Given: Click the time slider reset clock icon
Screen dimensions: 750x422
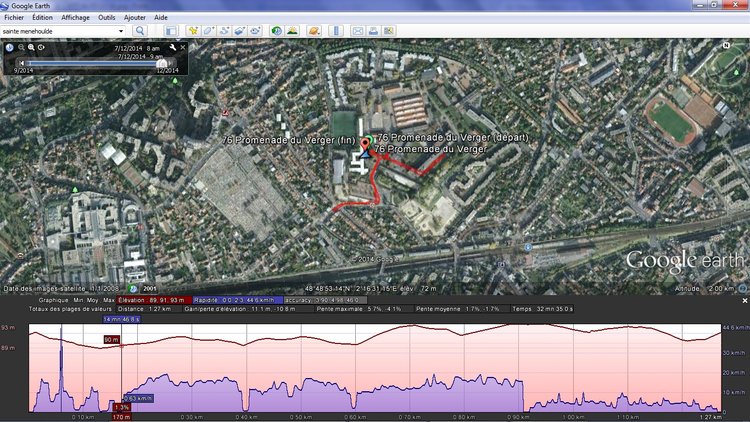Looking at the screenshot, I should [41, 47].
